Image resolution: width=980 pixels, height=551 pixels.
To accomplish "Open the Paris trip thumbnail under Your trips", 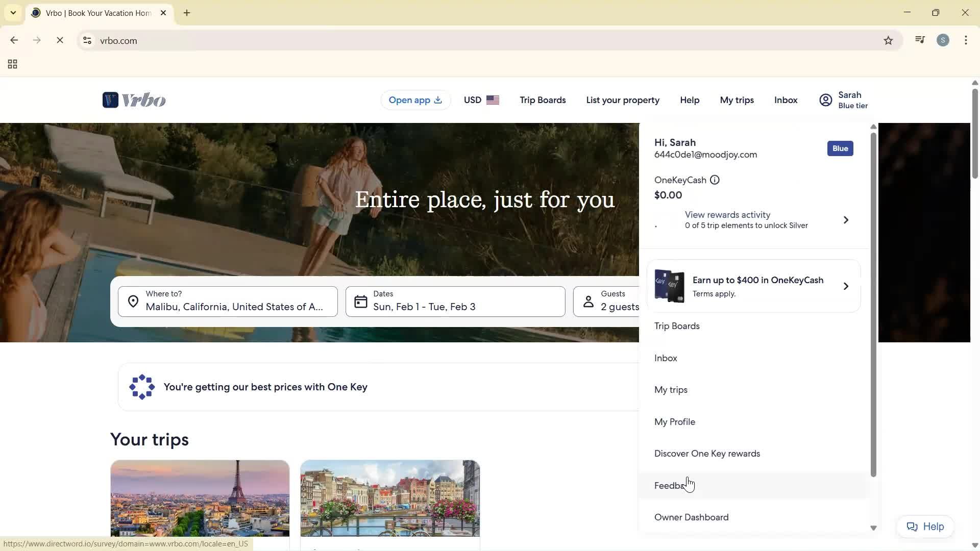I will click(200, 497).
